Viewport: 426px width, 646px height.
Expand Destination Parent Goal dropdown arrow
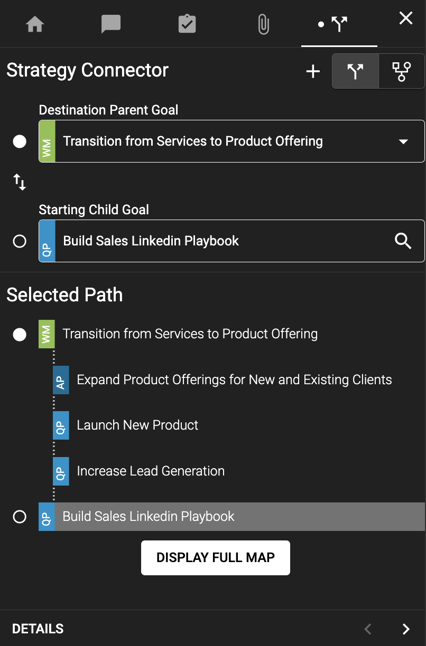click(x=403, y=141)
